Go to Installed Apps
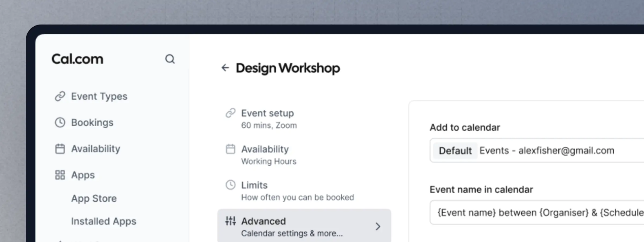 coord(103,221)
